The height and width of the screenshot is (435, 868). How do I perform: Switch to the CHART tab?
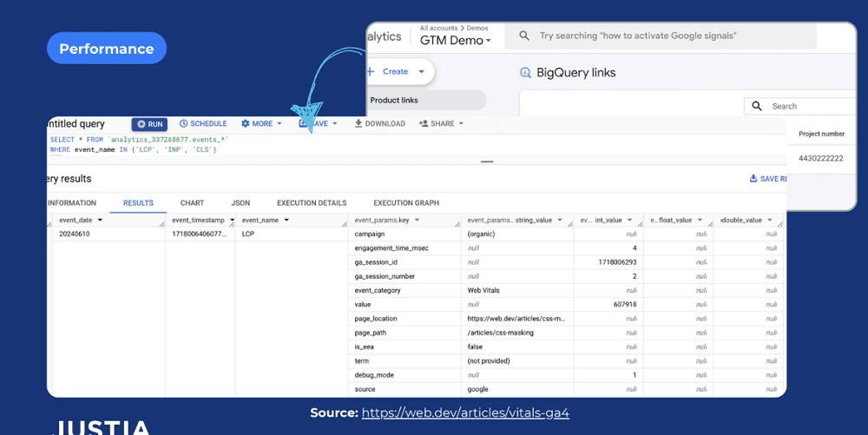click(192, 203)
